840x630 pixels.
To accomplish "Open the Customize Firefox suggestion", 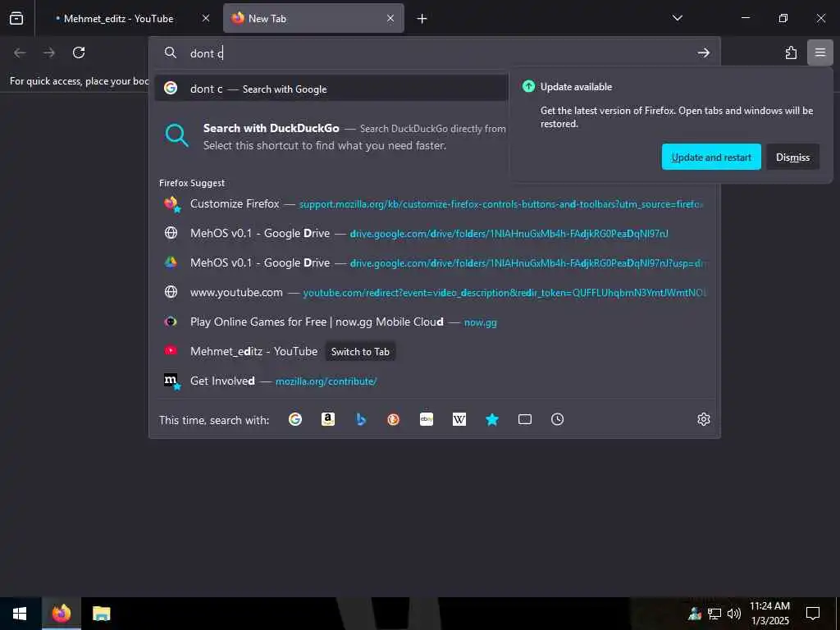I will point(434,204).
